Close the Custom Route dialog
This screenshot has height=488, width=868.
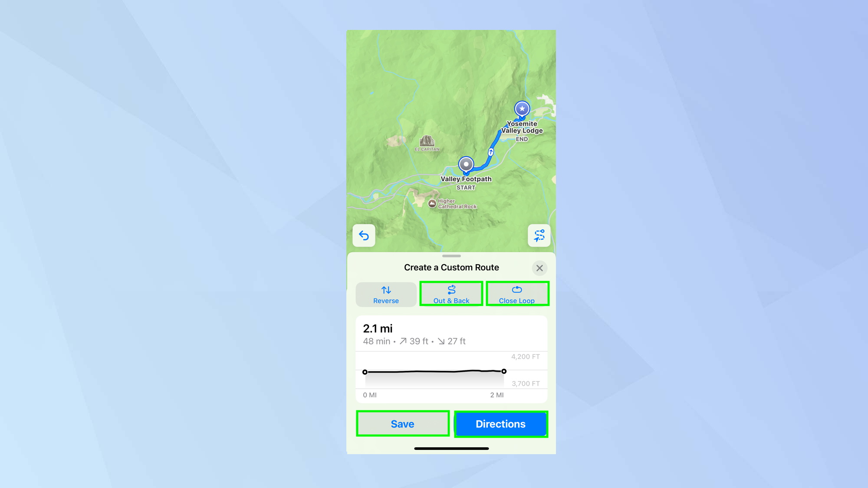coord(539,268)
